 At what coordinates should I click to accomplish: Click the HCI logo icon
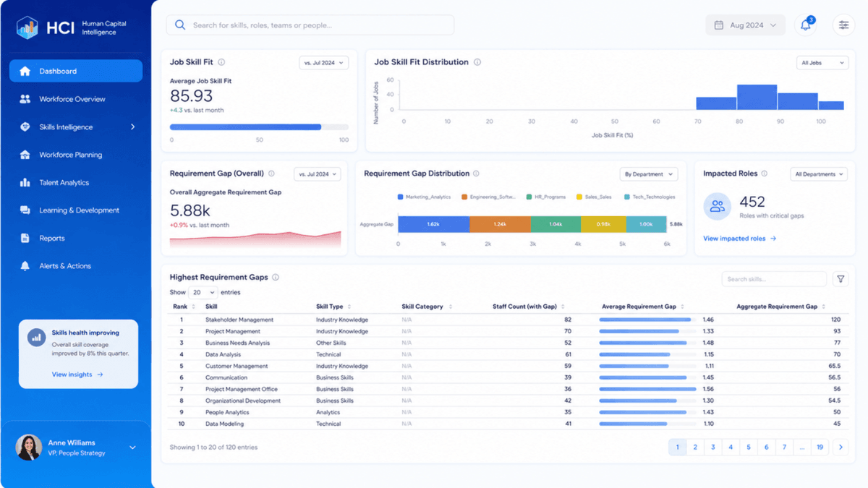click(x=27, y=27)
